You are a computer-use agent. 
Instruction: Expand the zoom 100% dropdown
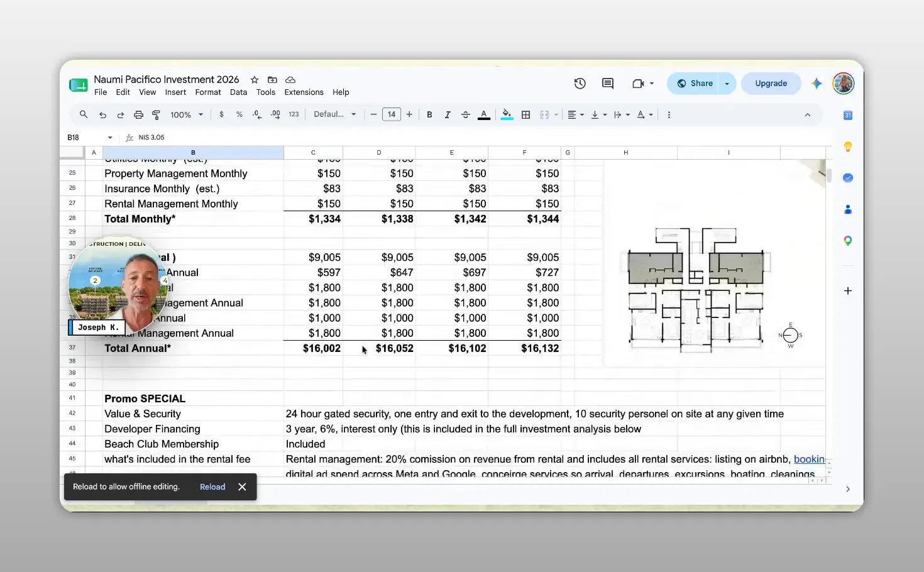click(x=187, y=115)
